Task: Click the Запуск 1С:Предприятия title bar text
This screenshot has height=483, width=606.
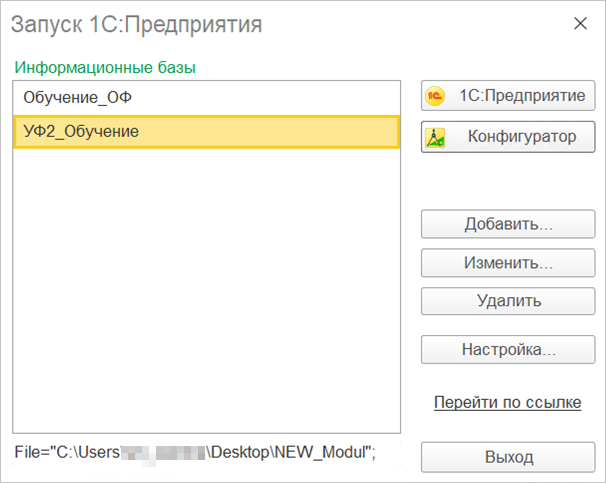Action: (136, 24)
